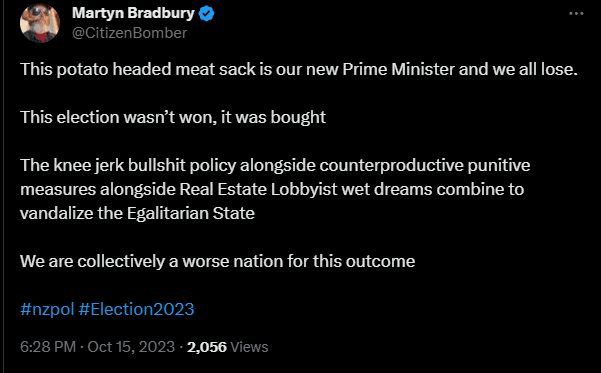Image resolution: width=601 pixels, height=373 pixels.
Task: Click the 6:28 PM timestamp
Action: coord(48,347)
